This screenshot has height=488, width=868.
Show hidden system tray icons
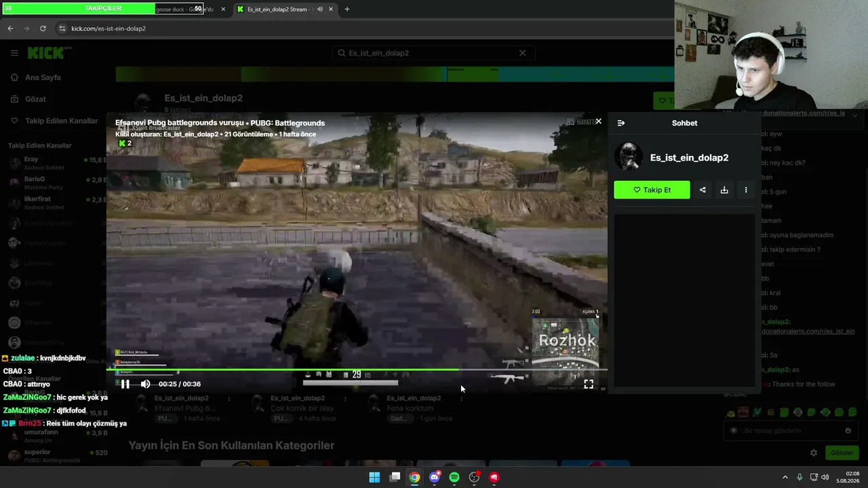785,477
